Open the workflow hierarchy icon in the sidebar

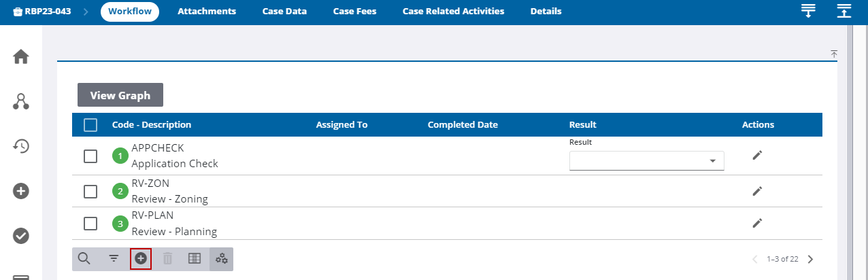21,102
